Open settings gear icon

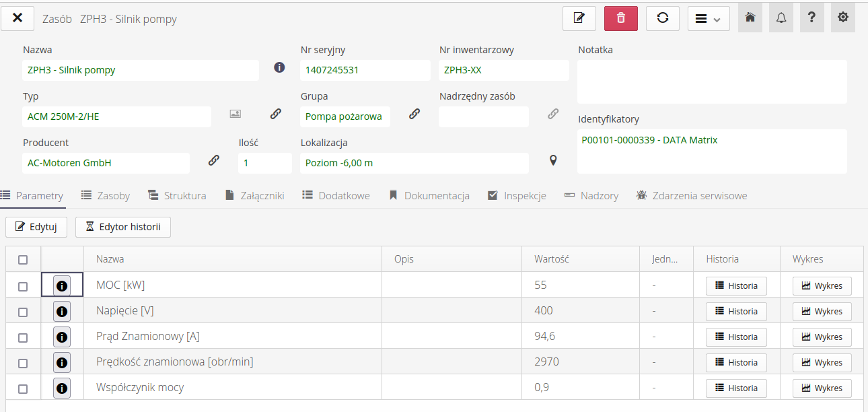842,18
